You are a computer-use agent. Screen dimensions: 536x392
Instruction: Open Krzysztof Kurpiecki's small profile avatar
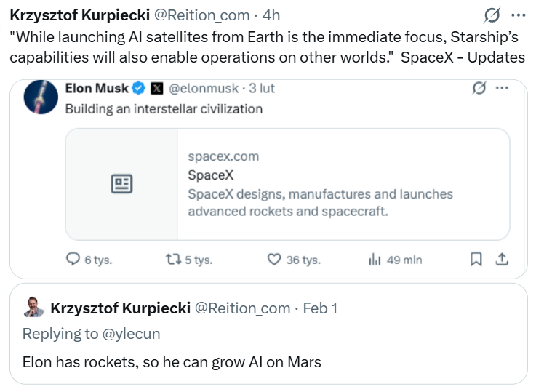pos(33,308)
